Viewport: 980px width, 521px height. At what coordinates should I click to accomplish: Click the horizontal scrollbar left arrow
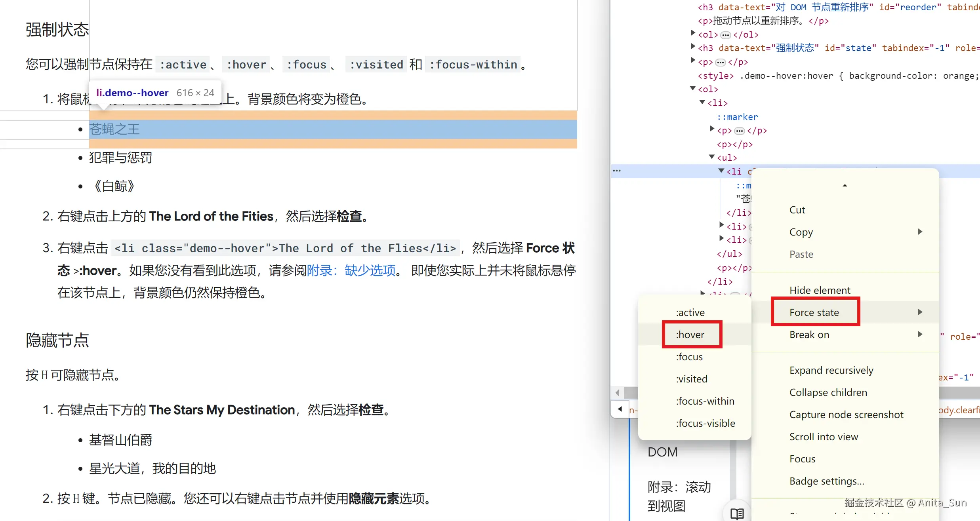pyautogui.click(x=617, y=393)
